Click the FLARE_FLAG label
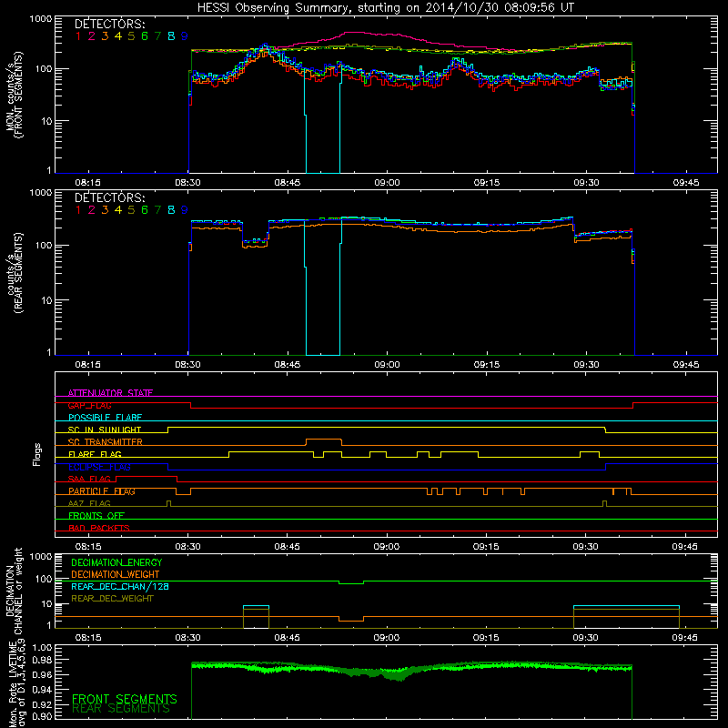This screenshot has width=728, height=728. [x=95, y=454]
